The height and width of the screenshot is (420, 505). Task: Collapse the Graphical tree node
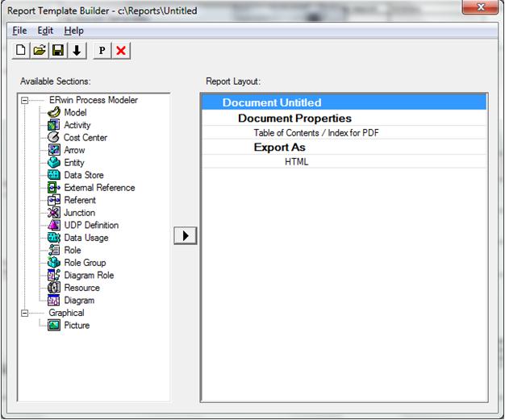point(24,313)
